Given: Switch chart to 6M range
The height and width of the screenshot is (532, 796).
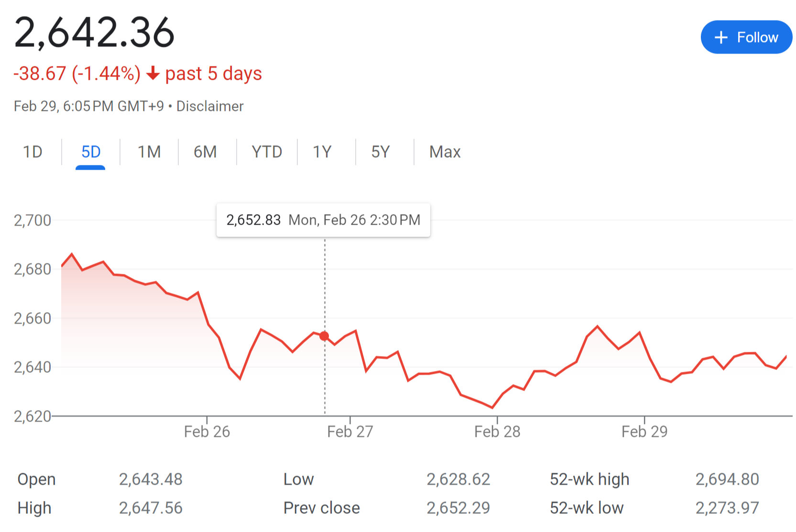Looking at the screenshot, I should 205,152.
